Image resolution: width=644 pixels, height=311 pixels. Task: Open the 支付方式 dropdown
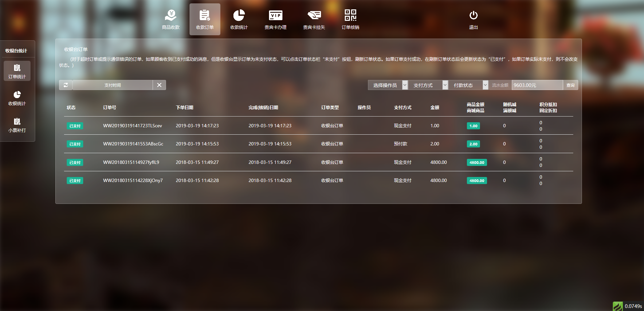point(428,85)
